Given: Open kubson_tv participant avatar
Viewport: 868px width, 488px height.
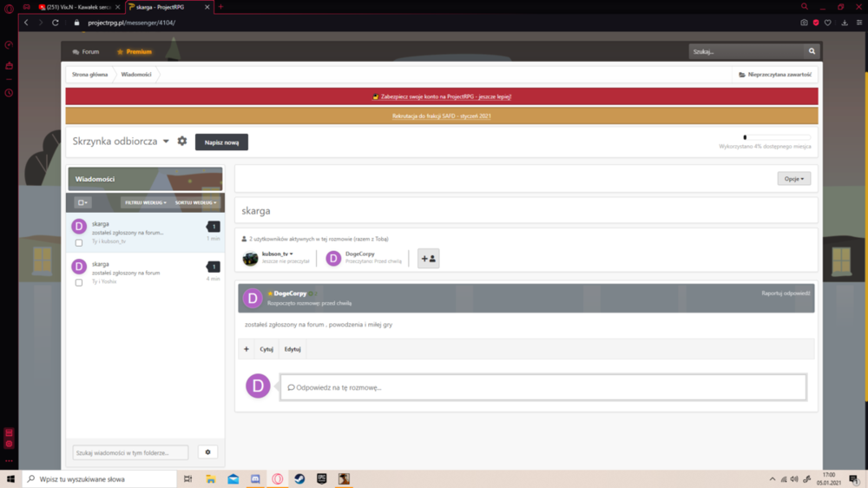Looking at the screenshot, I should click(250, 258).
